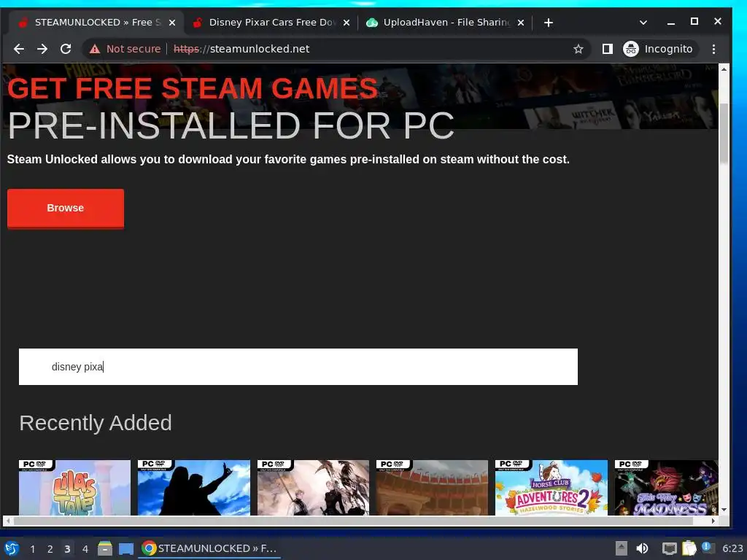Click the taskbar clock showing 6:23
This screenshot has height=560, width=747.
click(x=732, y=548)
